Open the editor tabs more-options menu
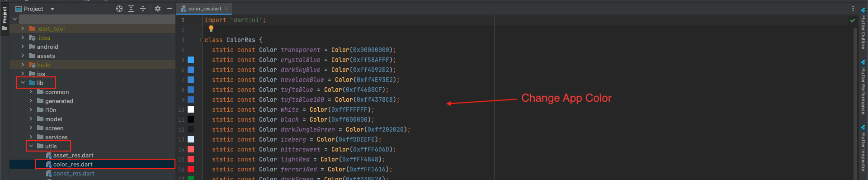Image resolution: width=868 pixels, height=180 pixels. [x=853, y=9]
